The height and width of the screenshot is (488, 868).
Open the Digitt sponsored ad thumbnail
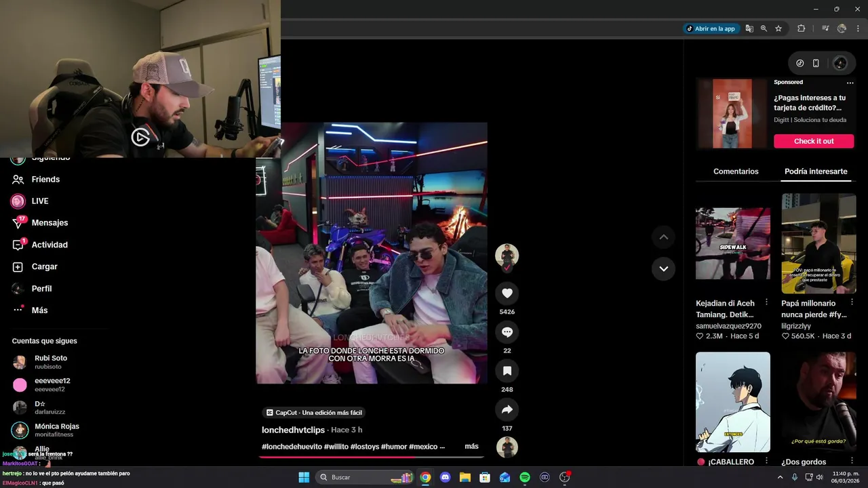732,113
